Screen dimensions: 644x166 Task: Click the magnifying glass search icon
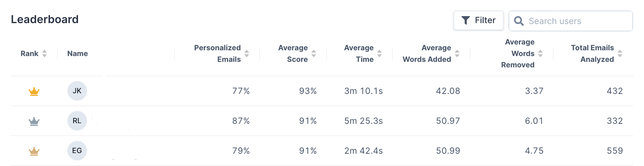click(519, 21)
